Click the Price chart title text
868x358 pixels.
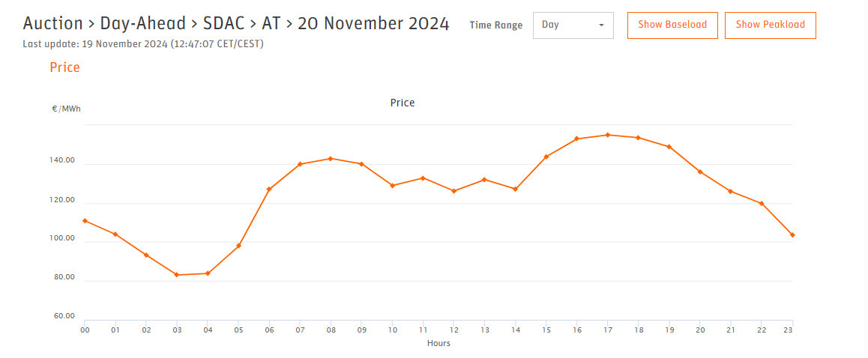click(403, 103)
